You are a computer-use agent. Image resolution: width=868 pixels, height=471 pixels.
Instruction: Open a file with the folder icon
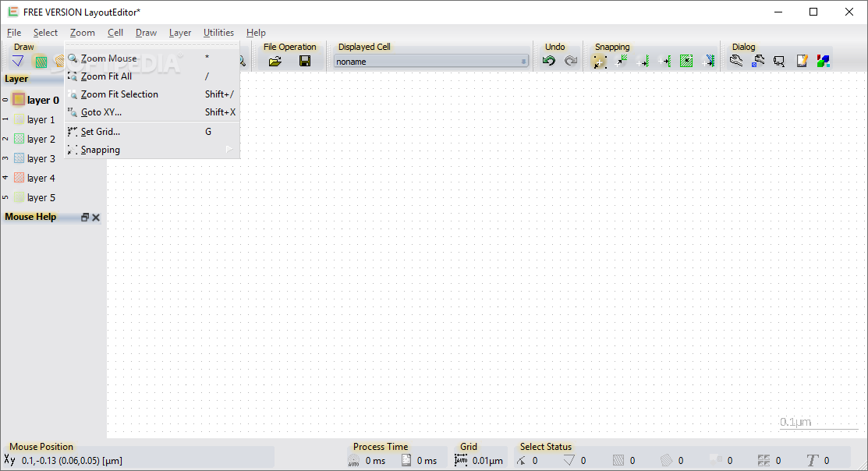[275, 62]
